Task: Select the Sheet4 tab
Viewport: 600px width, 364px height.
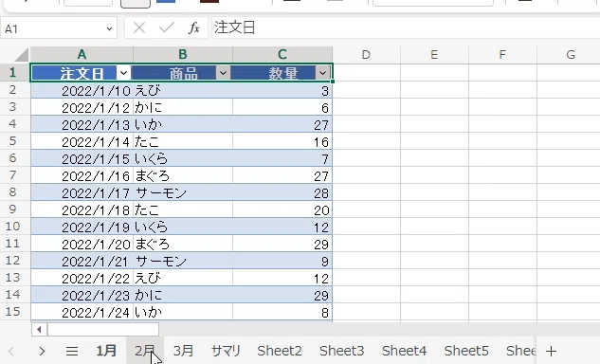Action: 404,351
